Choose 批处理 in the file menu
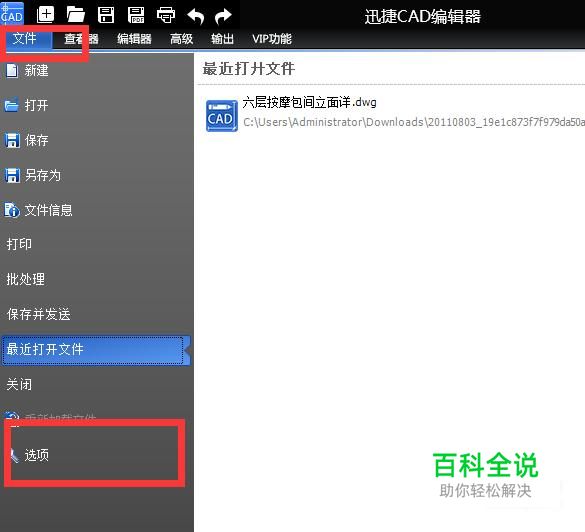Screen dimensions: 585x532 click(25, 279)
